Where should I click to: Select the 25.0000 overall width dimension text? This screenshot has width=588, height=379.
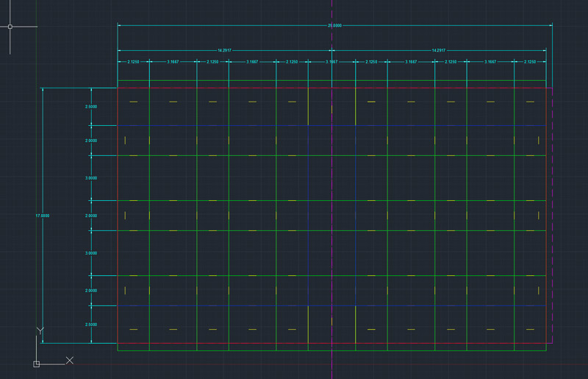334,25
